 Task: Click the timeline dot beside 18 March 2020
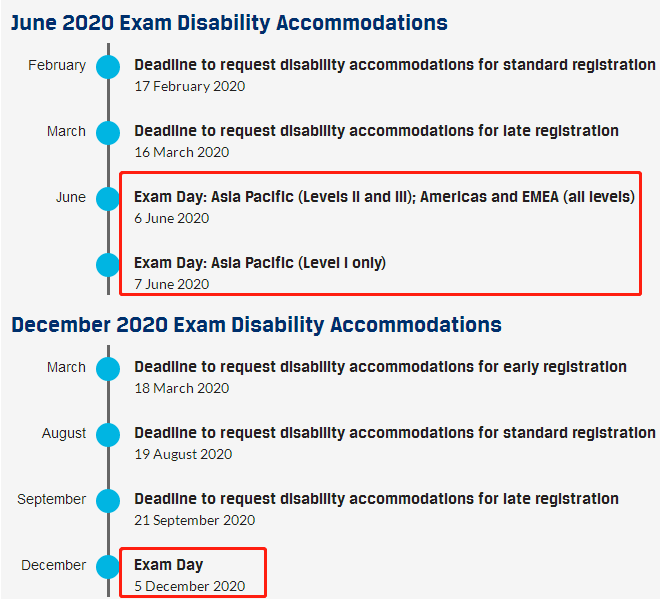[108, 369]
